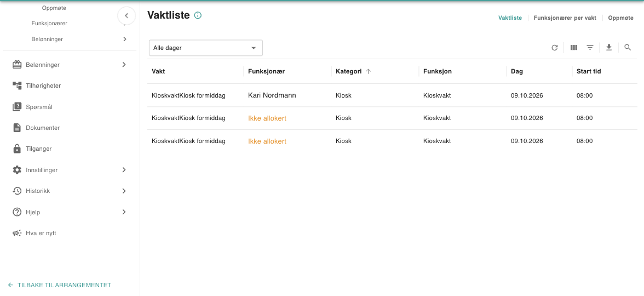Expand the Hjelp sidebar section

[x=70, y=212]
